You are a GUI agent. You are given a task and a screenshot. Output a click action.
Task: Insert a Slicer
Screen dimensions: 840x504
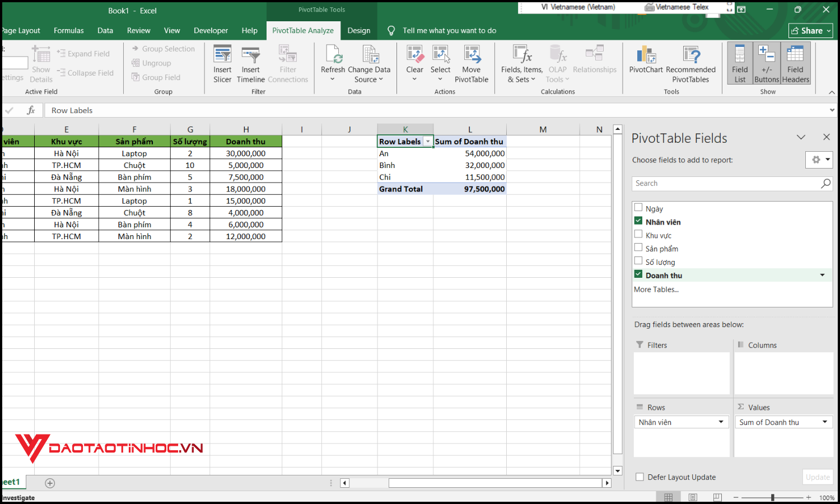222,63
